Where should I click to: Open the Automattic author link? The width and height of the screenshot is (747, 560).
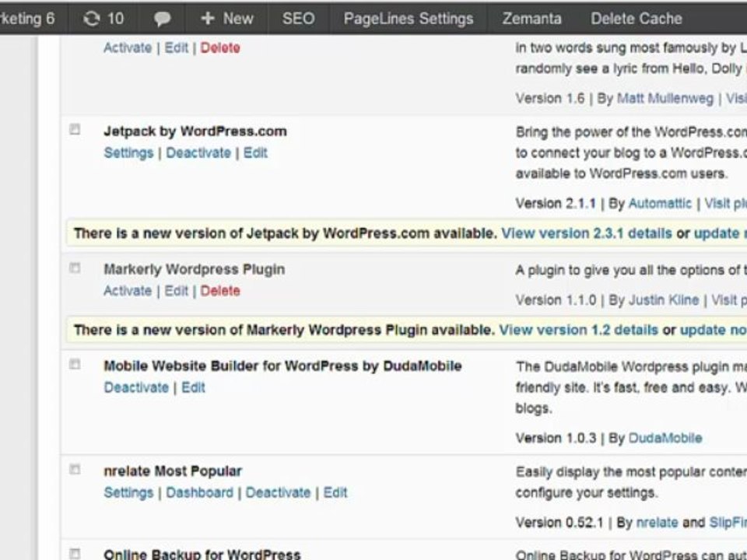tap(660, 203)
